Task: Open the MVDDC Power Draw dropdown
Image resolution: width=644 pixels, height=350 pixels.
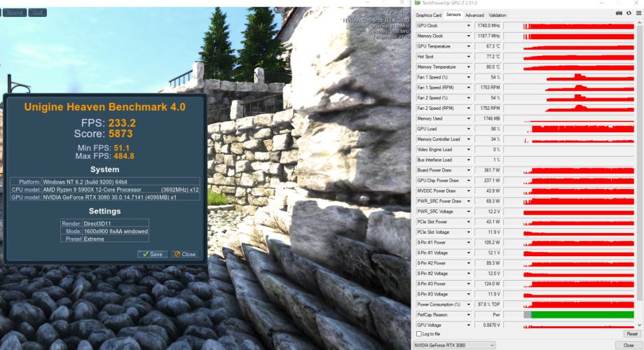Action: click(468, 191)
